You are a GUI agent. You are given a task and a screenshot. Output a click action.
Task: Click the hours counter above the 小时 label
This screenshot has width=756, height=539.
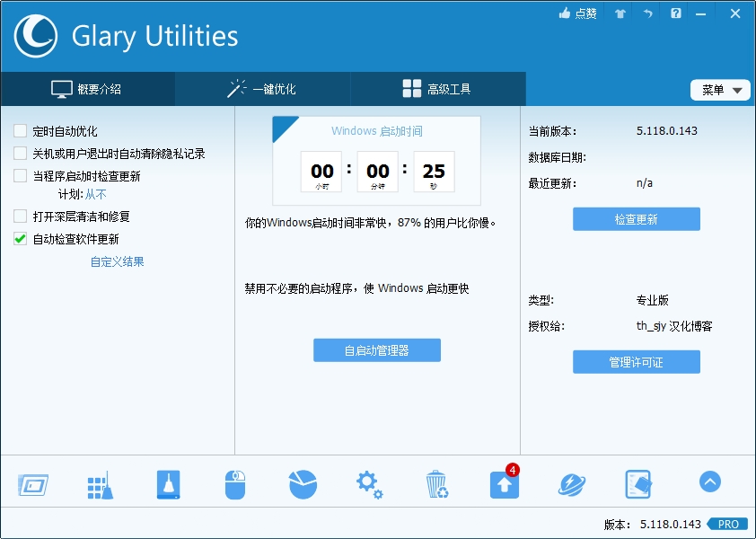pyautogui.click(x=321, y=172)
